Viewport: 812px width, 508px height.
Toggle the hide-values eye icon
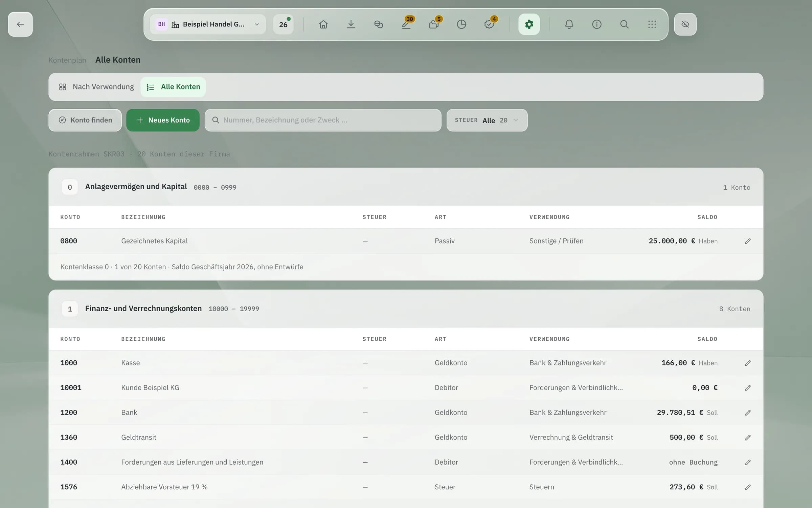point(685,24)
